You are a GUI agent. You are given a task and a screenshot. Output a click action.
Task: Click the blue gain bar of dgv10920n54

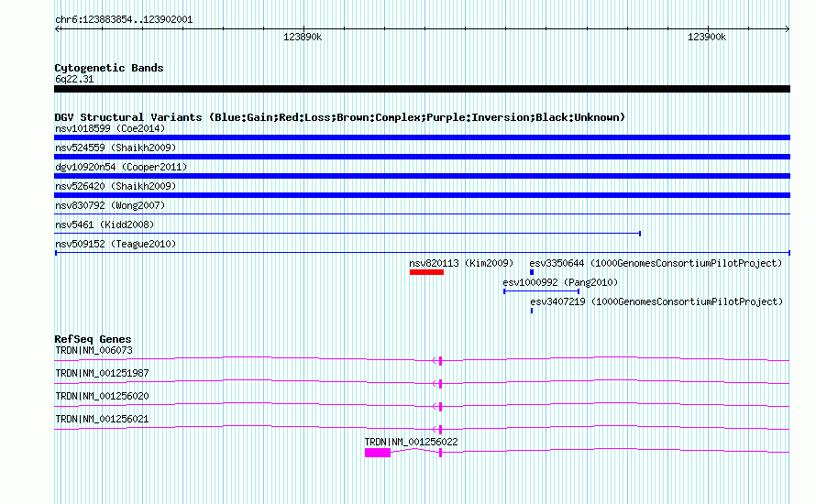tap(422, 176)
